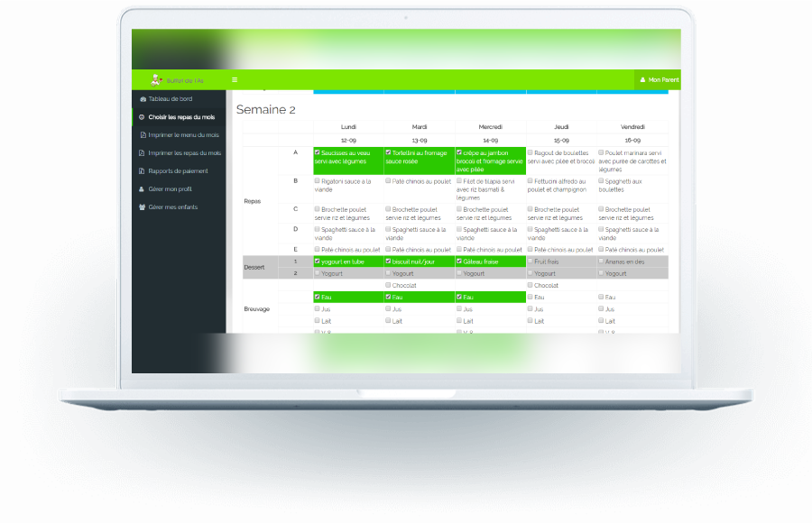Open the Mon Parent user menu

659,80
